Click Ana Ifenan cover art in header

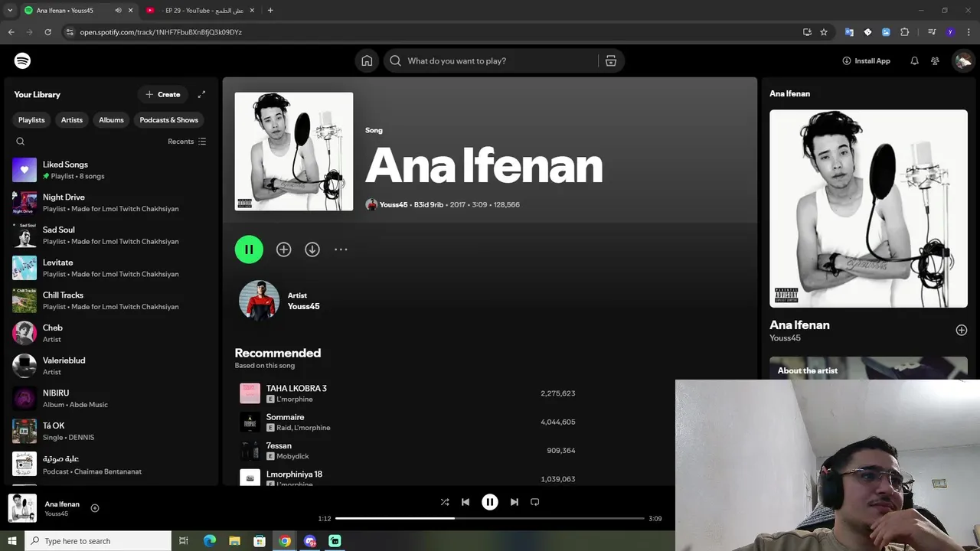[294, 152]
